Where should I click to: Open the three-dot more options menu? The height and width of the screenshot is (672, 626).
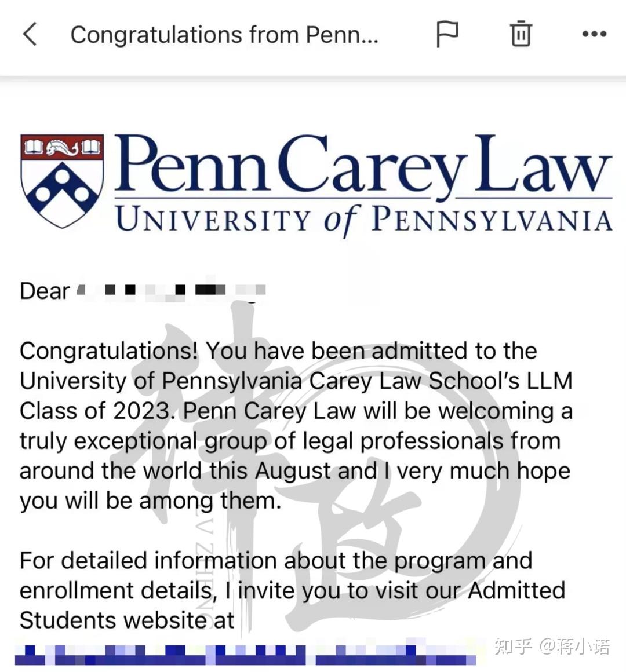(x=594, y=35)
